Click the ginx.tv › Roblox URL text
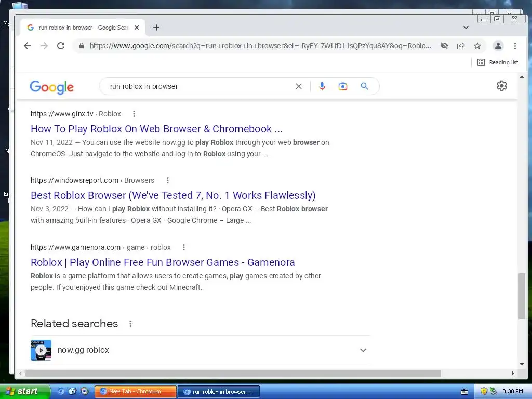This screenshot has width=532, height=399. pyautogui.click(x=76, y=114)
